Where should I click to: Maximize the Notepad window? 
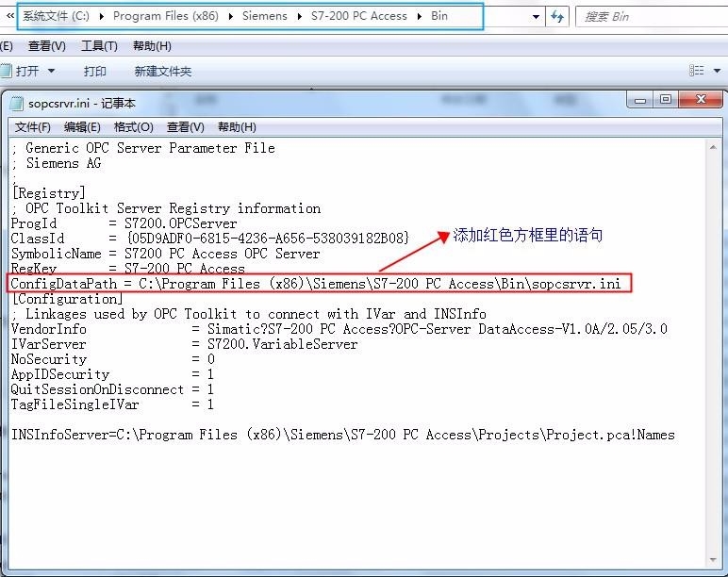[666, 99]
